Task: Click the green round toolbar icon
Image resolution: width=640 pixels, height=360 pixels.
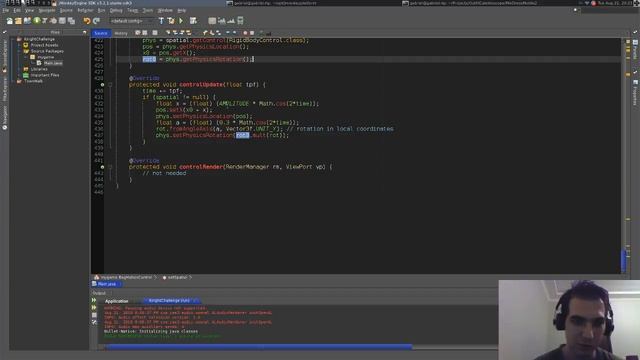Action: [37, 20]
